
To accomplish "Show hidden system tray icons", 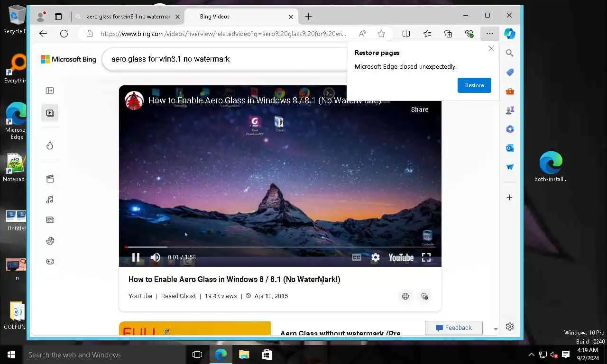I will tap(531, 355).
